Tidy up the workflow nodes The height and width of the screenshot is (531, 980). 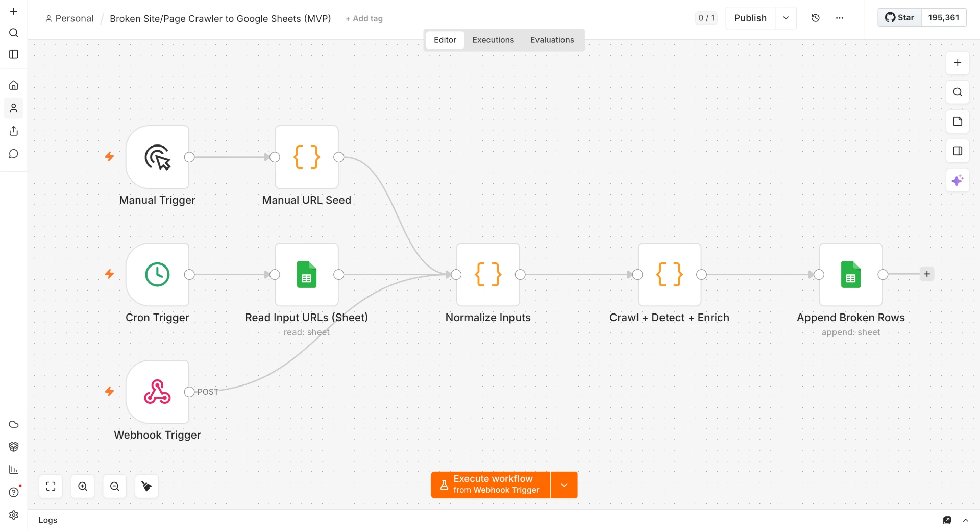pos(146,487)
